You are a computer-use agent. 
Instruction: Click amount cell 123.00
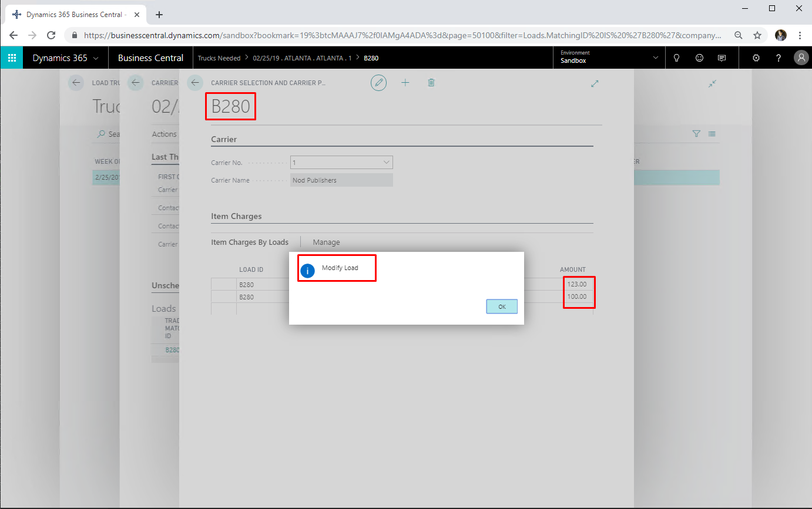tap(576, 285)
